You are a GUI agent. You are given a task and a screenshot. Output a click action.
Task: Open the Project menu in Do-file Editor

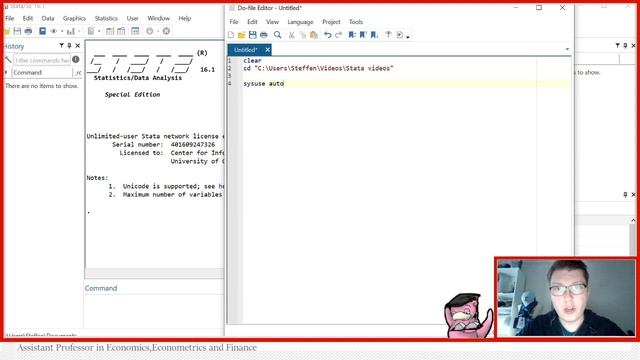click(331, 22)
